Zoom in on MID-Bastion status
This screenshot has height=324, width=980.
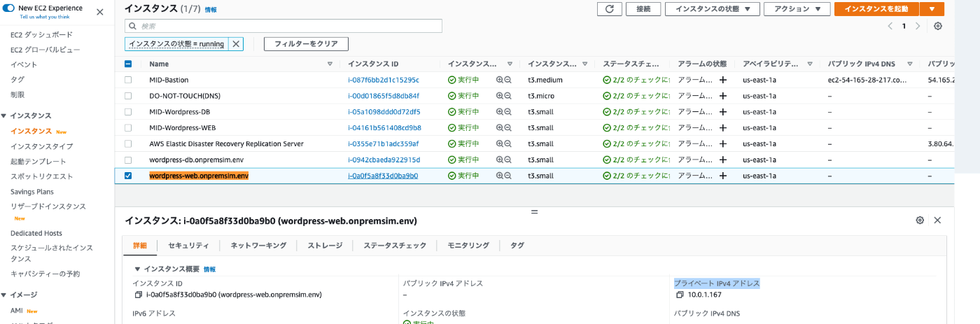[x=500, y=80]
